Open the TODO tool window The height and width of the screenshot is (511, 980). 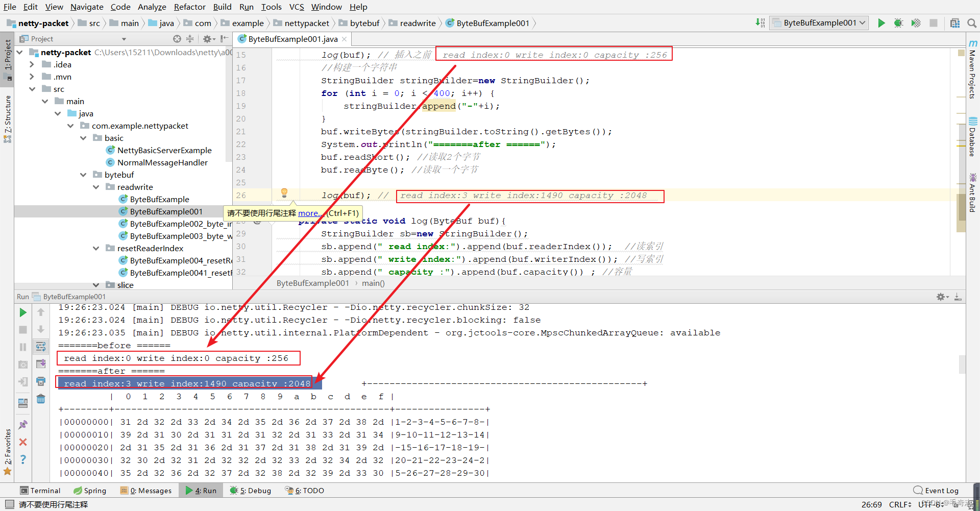click(305, 491)
